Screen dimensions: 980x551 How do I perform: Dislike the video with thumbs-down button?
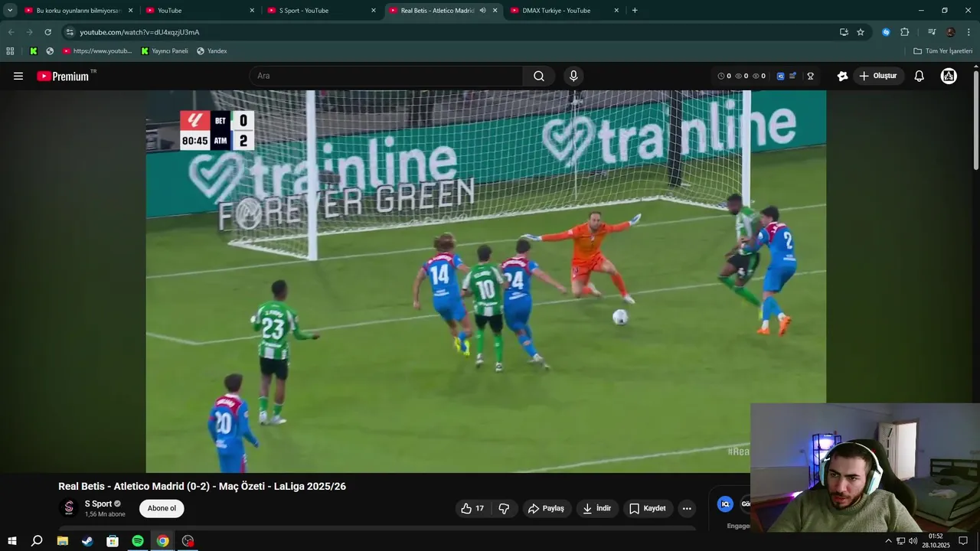click(504, 508)
